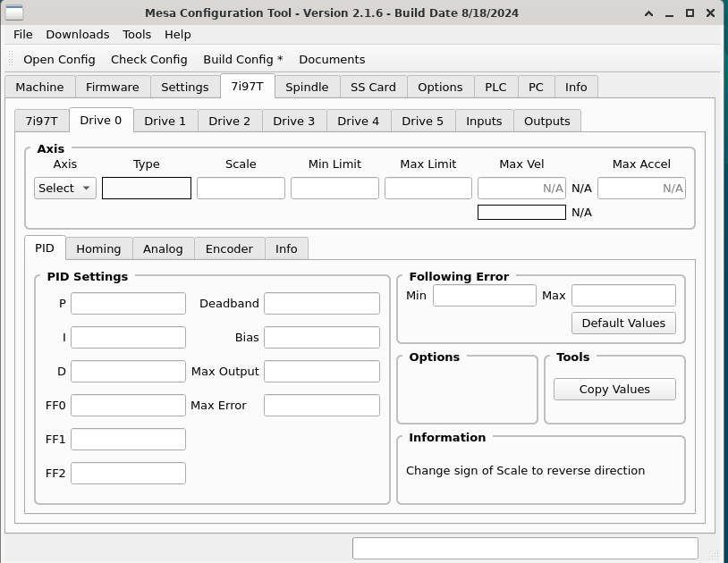Click the Following Error Min field
This screenshot has height=563, width=728.
coord(485,296)
